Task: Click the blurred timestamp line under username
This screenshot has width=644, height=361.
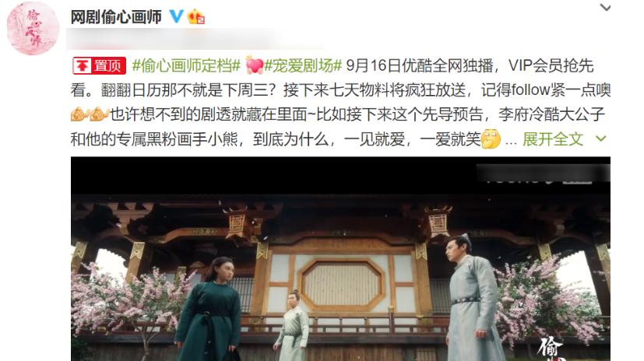Action: (195, 39)
